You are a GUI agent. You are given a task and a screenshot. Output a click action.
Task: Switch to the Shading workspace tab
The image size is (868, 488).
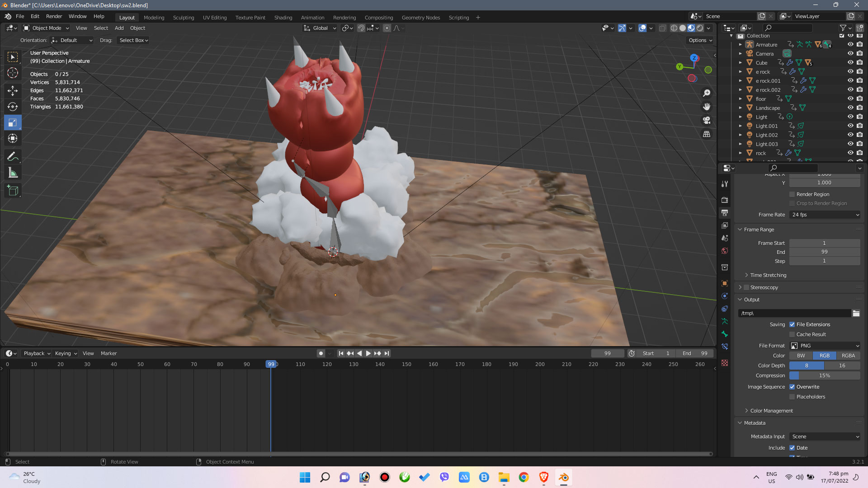[283, 18]
